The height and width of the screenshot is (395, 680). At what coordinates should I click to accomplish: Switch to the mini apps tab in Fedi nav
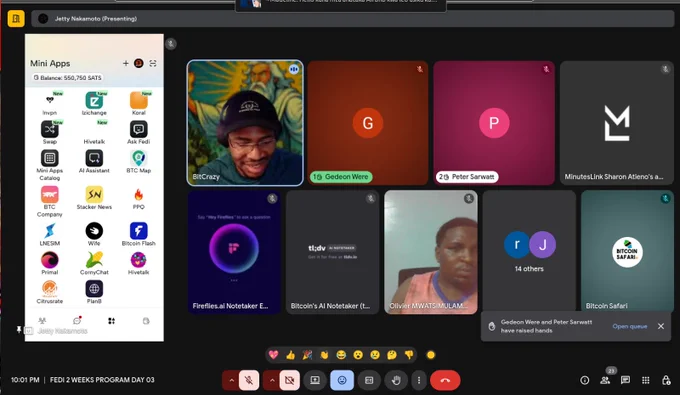coord(111,321)
